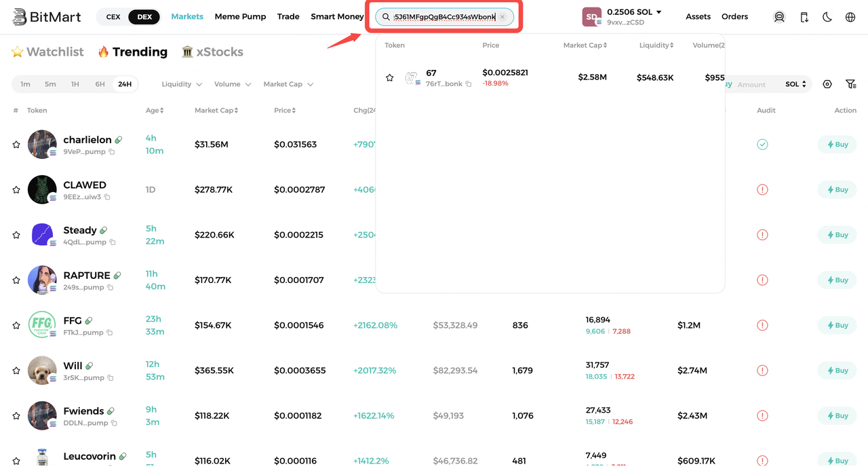The height and width of the screenshot is (469, 868).
Task: Add Steady to watchlist with star
Action: pos(16,235)
